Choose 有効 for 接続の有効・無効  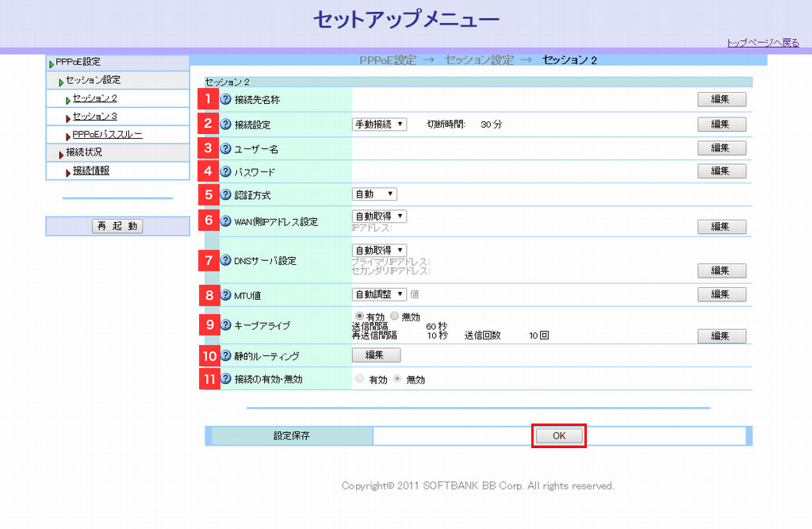point(360,379)
